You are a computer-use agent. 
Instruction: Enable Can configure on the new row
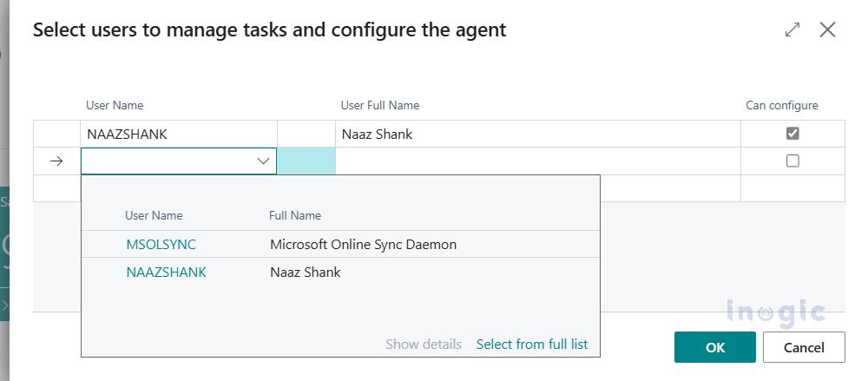click(x=792, y=161)
